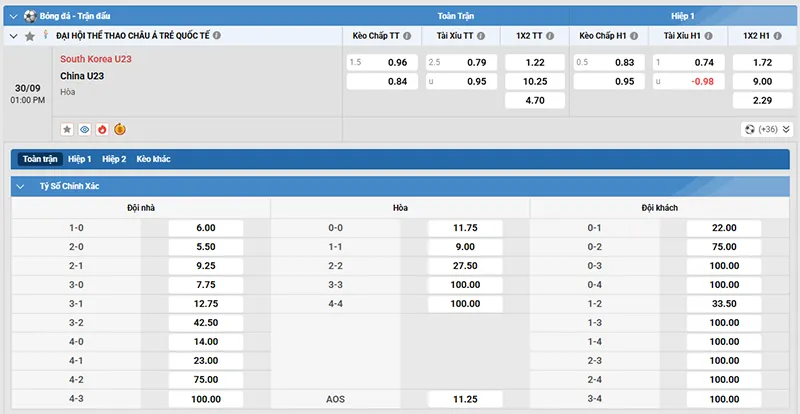Bet AOS any other score at 11.25
This screenshot has width=800, height=414.
[465, 399]
